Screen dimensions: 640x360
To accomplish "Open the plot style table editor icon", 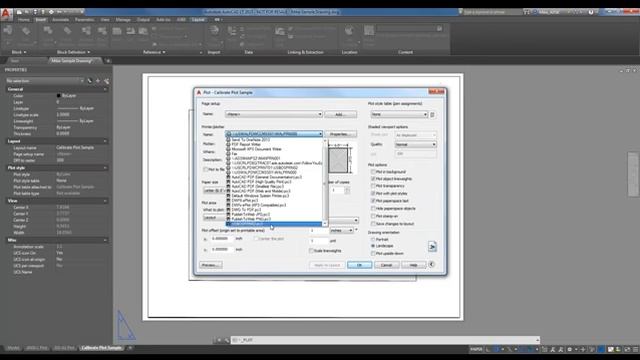I will (432, 115).
